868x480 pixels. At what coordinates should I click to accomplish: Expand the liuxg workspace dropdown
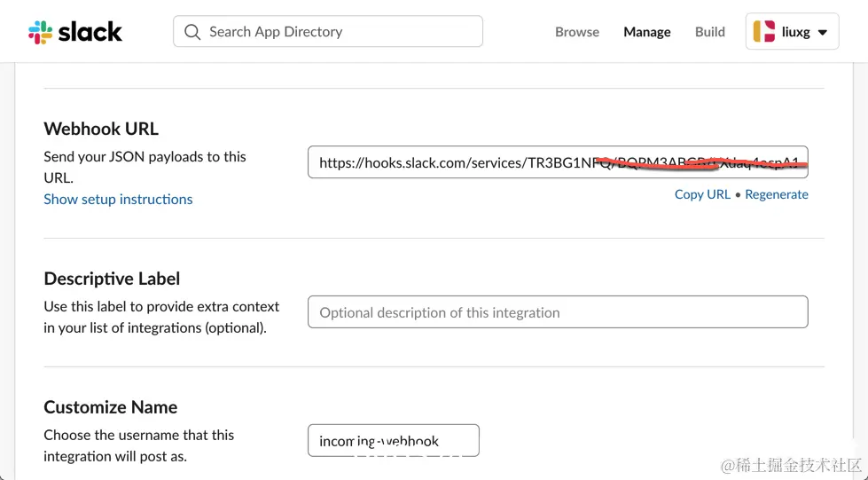pos(792,32)
